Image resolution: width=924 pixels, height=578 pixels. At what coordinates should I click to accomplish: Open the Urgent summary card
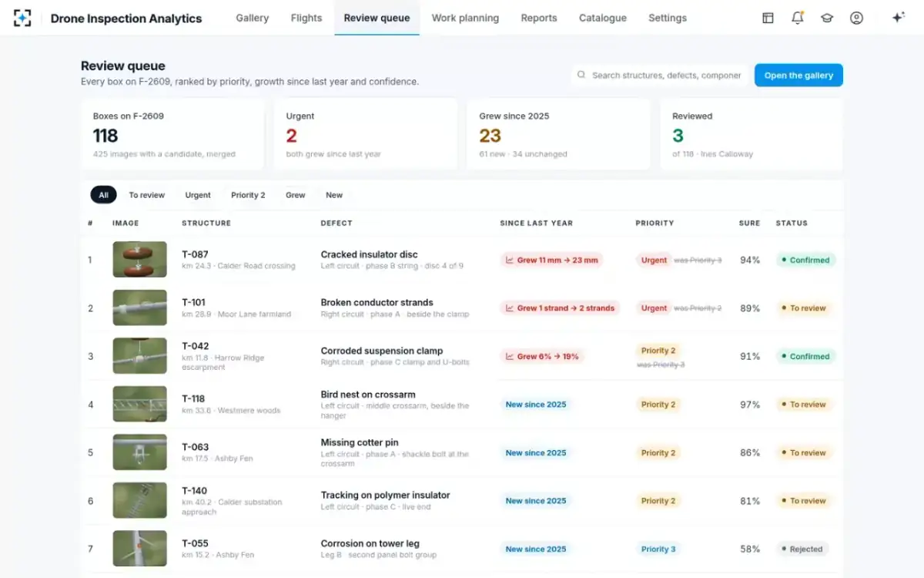(x=365, y=134)
